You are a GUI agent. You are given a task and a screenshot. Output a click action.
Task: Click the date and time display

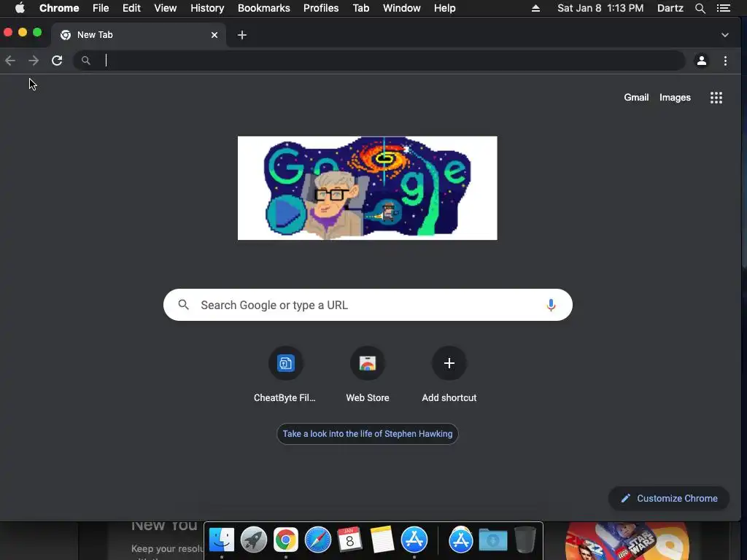600,8
